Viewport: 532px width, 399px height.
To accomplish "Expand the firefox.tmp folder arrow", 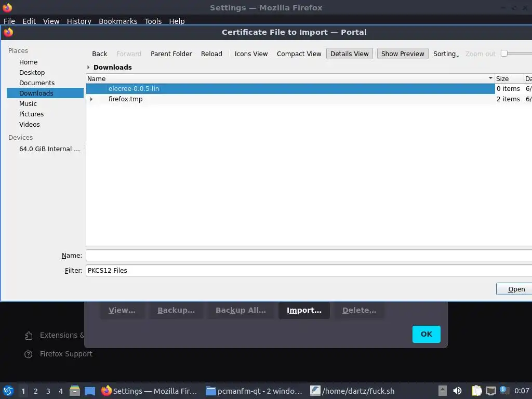I will click(x=91, y=99).
